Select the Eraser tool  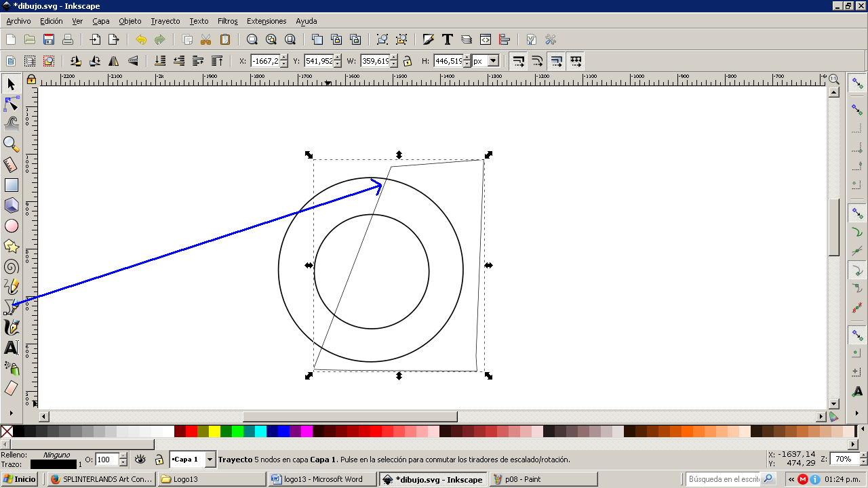tap(12, 388)
